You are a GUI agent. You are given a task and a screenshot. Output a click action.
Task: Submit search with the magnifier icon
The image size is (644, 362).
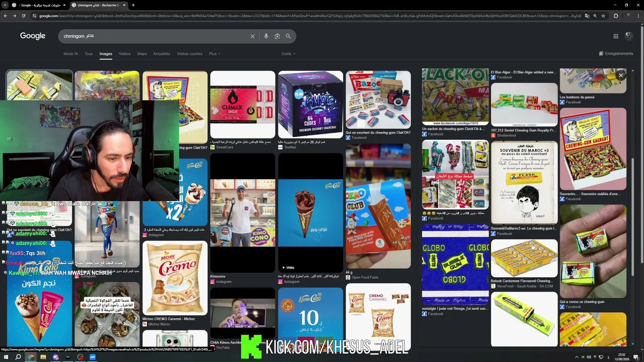[x=288, y=36]
